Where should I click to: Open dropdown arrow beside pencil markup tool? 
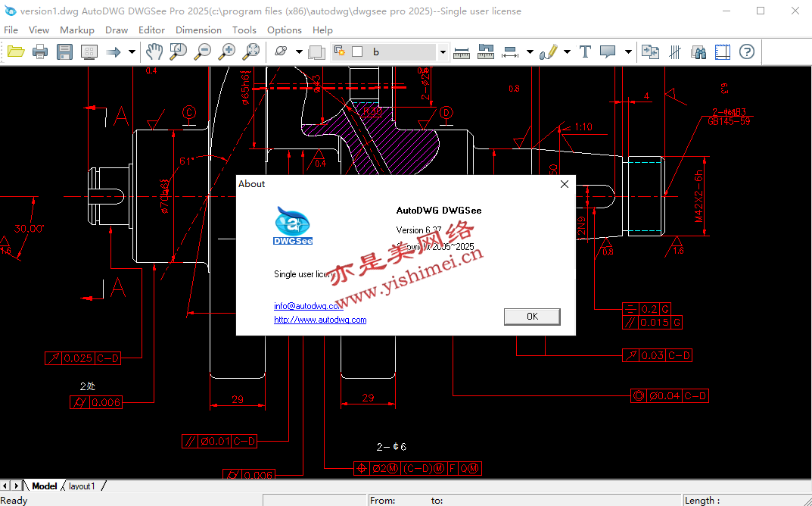click(567, 52)
